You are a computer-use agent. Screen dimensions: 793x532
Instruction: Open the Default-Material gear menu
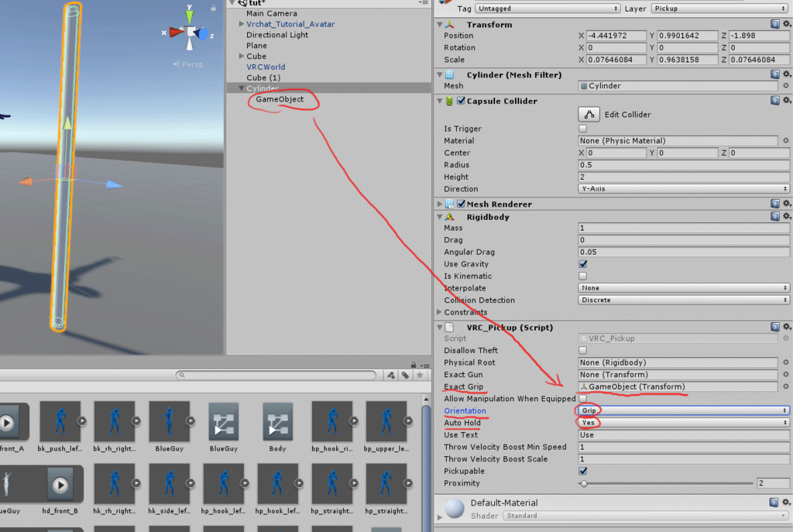click(787, 502)
